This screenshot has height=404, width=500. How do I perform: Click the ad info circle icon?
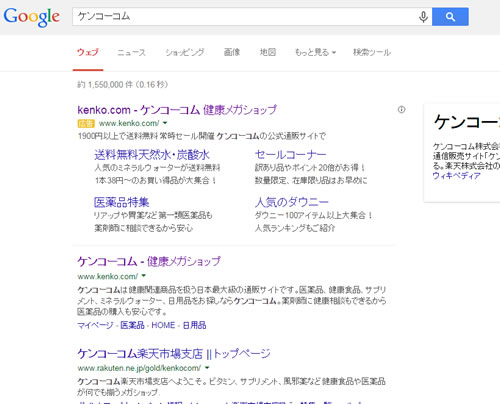click(401, 109)
